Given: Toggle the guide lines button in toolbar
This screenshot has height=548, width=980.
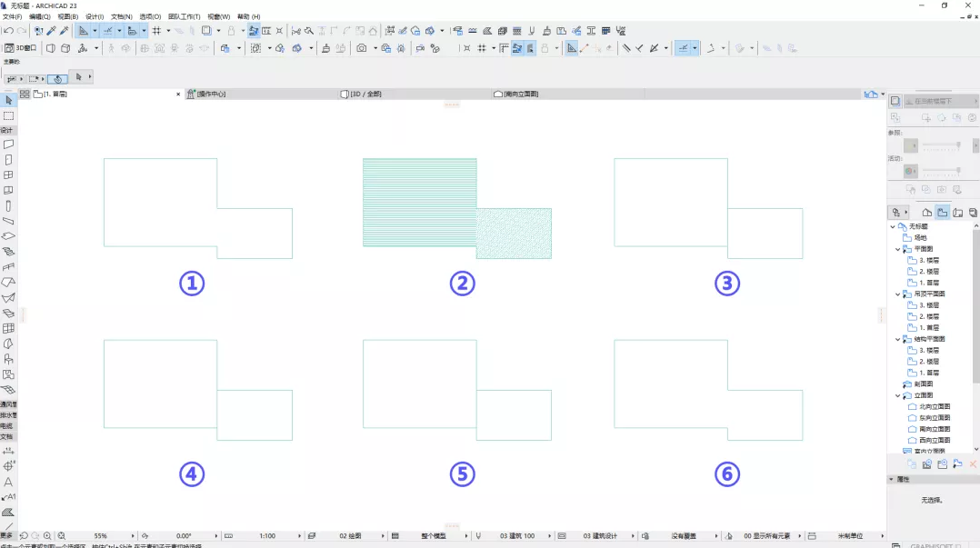Looking at the screenshot, I should click(x=83, y=31).
